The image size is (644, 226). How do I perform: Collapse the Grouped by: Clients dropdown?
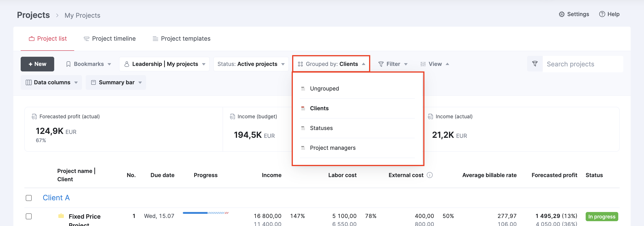click(x=331, y=64)
